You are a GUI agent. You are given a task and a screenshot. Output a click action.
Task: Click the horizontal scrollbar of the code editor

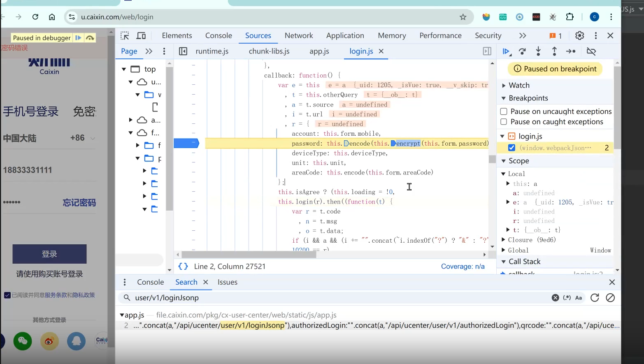click(249, 255)
